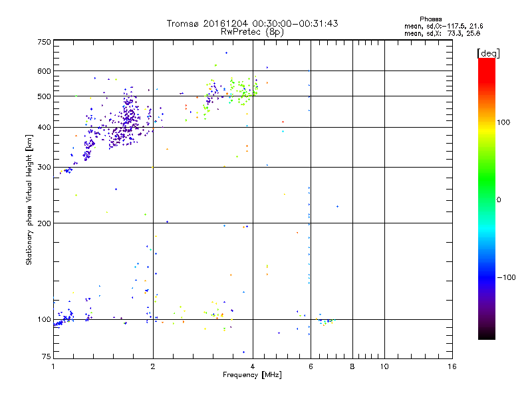
Task: Click the plot title 'Tromsø 20161204 00:30:00-00:31:43'
Action: (x=252, y=23)
